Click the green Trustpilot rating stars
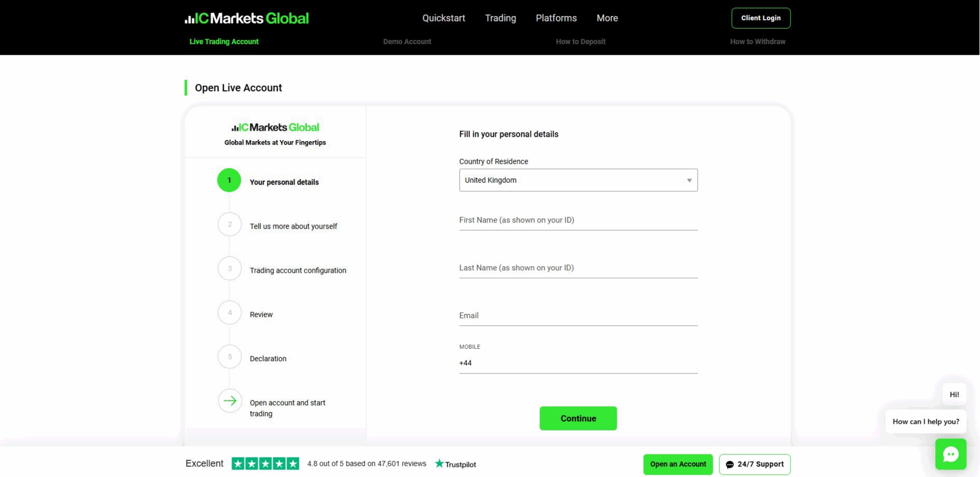 (265, 464)
